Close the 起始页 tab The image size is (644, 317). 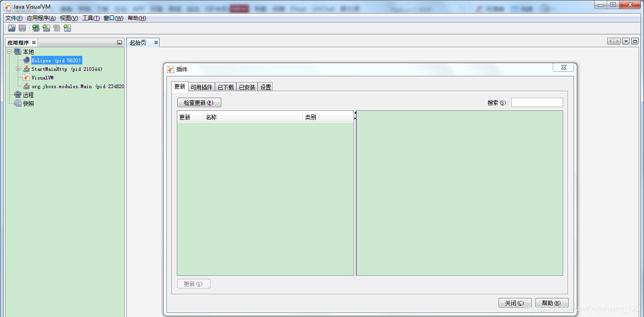click(x=156, y=43)
